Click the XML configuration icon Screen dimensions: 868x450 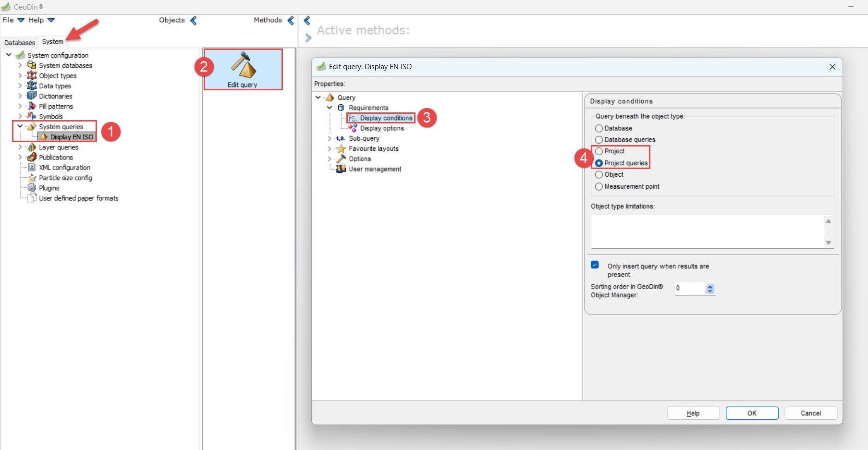32,167
